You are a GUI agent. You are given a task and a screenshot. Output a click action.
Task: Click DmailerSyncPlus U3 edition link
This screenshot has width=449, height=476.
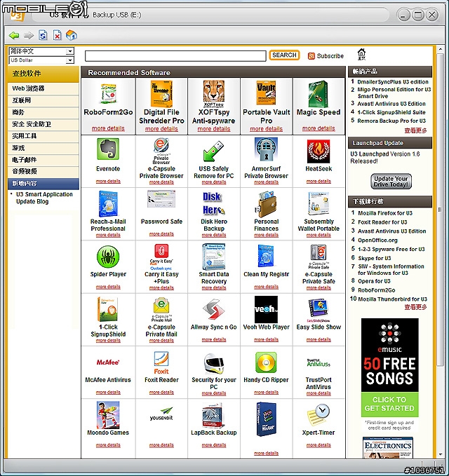click(393, 82)
